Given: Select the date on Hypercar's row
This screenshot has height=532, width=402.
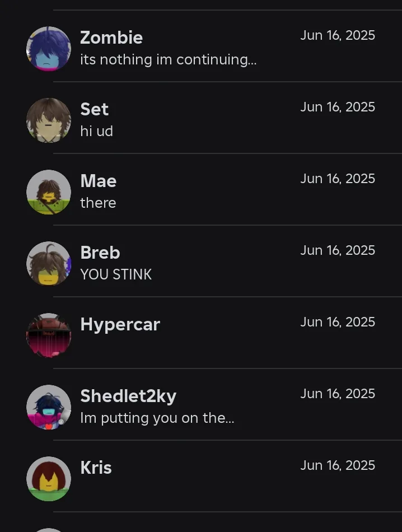Looking at the screenshot, I should [338, 322].
